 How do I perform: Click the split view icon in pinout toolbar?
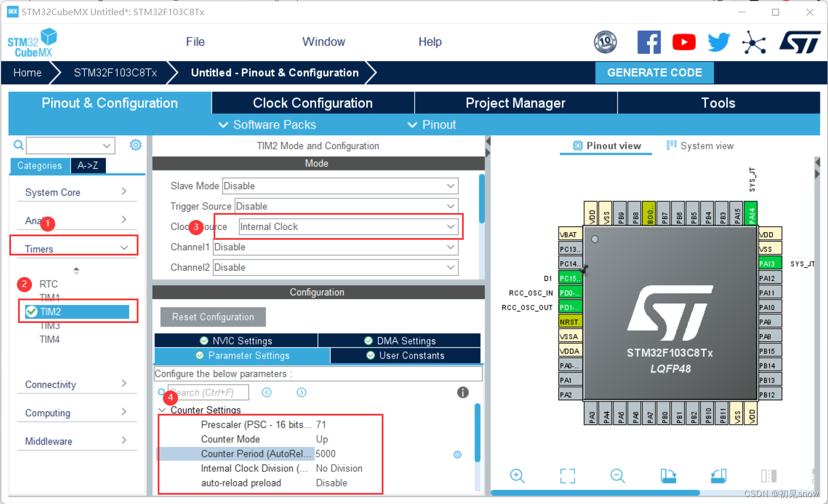tap(769, 475)
